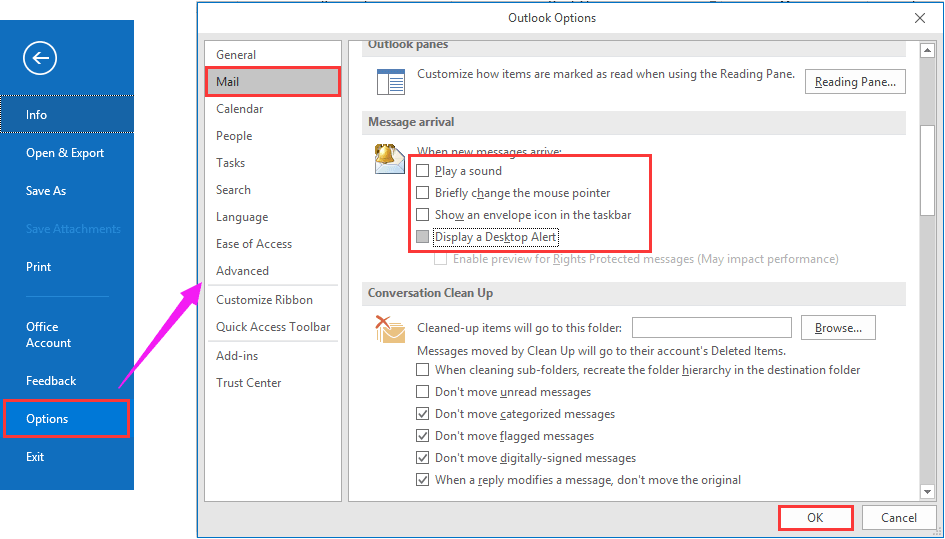Viewport: 945px width, 539px height.
Task: Select the Mail category in sidebar
Action: point(272,82)
